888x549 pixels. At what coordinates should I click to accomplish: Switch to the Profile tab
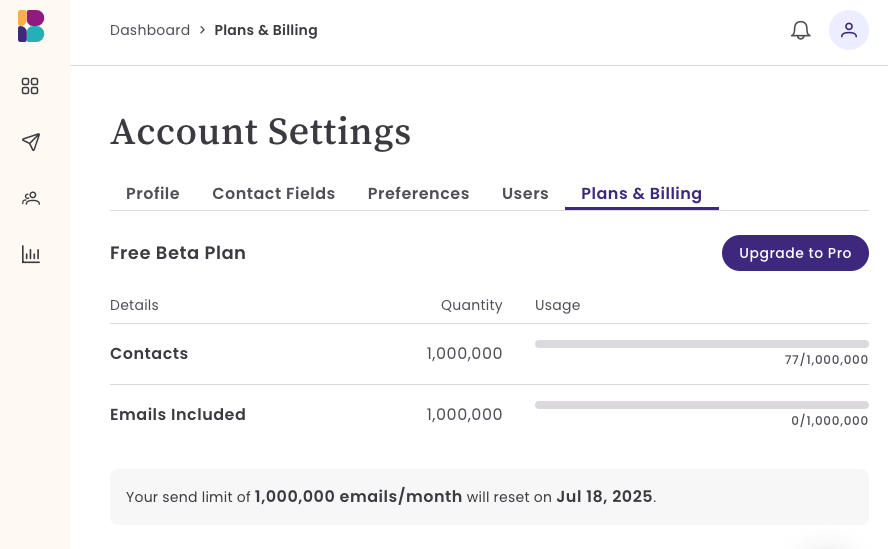click(153, 193)
